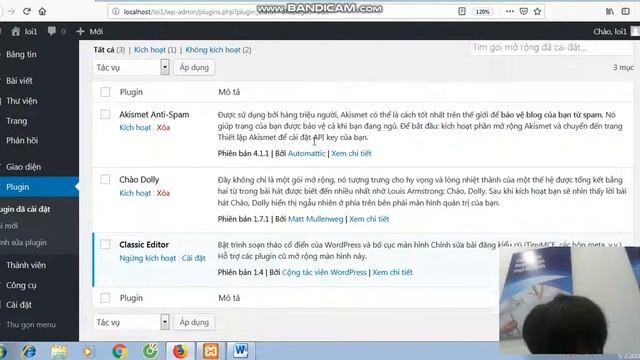The width and height of the screenshot is (640, 360).
Task: Filter plugins by Không kích hoạt (2)
Action: 218,50
